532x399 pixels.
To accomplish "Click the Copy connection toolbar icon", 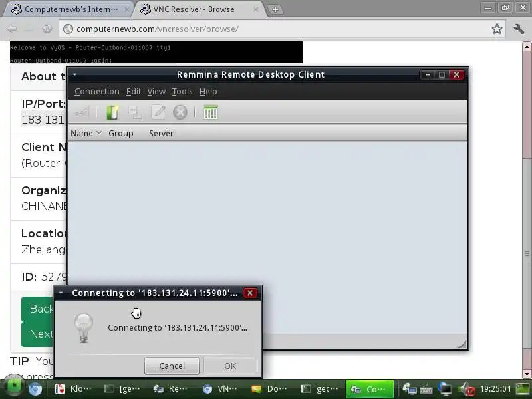I will coord(135,112).
